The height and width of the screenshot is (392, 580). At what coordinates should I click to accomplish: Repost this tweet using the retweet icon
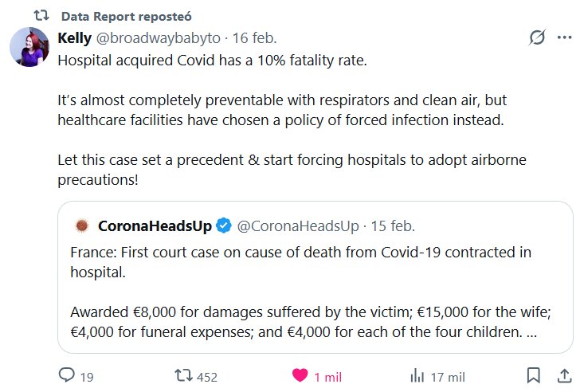pos(182,375)
